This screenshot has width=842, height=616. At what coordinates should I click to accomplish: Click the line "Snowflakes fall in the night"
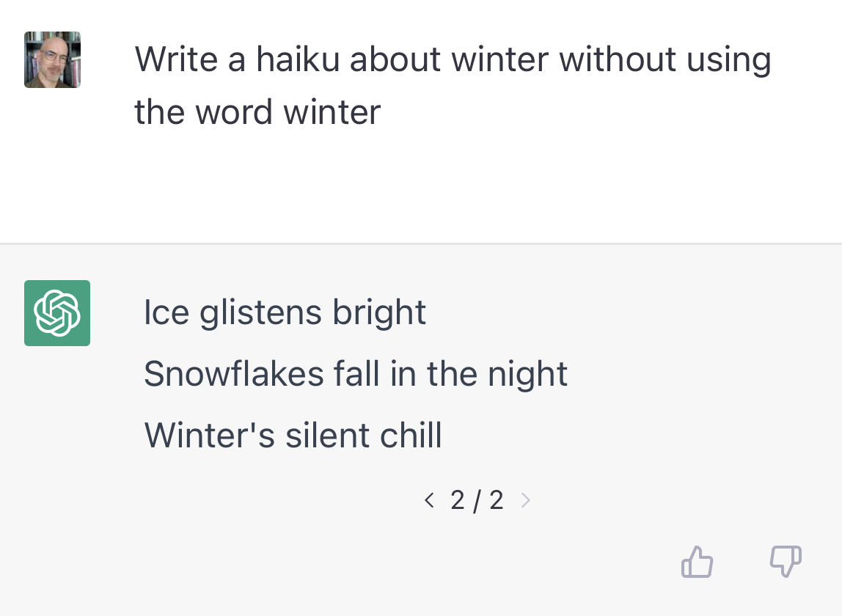click(356, 374)
